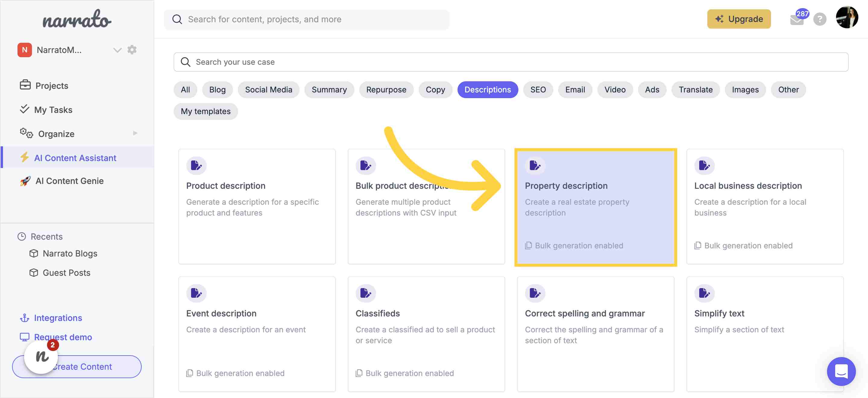Viewport: 868px width, 398px height.
Task: Open the Classifieds template card
Action: pyautogui.click(x=426, y=334)
